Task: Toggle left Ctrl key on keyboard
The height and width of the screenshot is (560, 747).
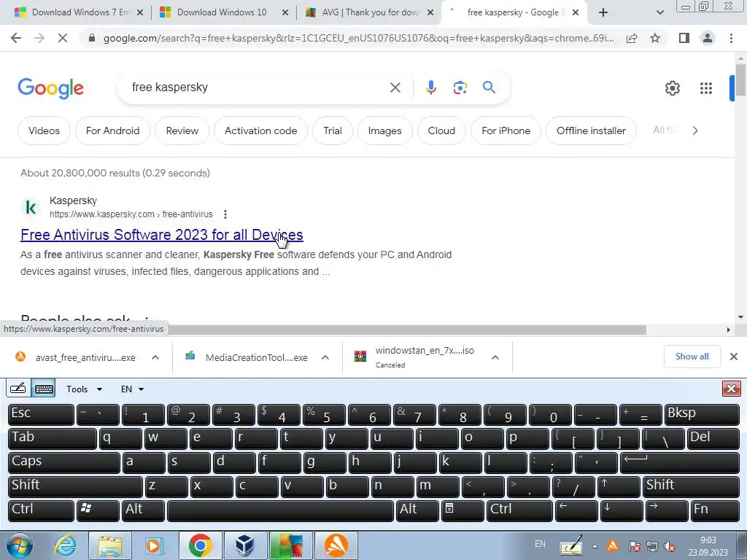Action: pos(41,510)
